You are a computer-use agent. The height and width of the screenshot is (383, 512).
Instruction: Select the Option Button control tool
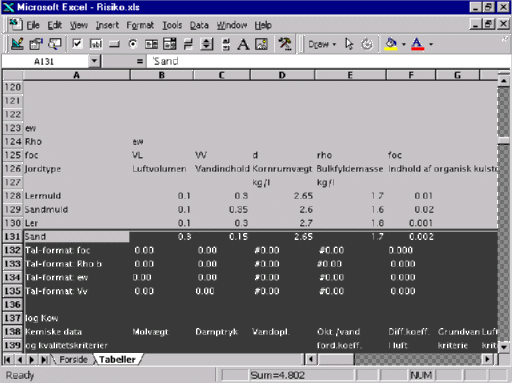(133, 44)
